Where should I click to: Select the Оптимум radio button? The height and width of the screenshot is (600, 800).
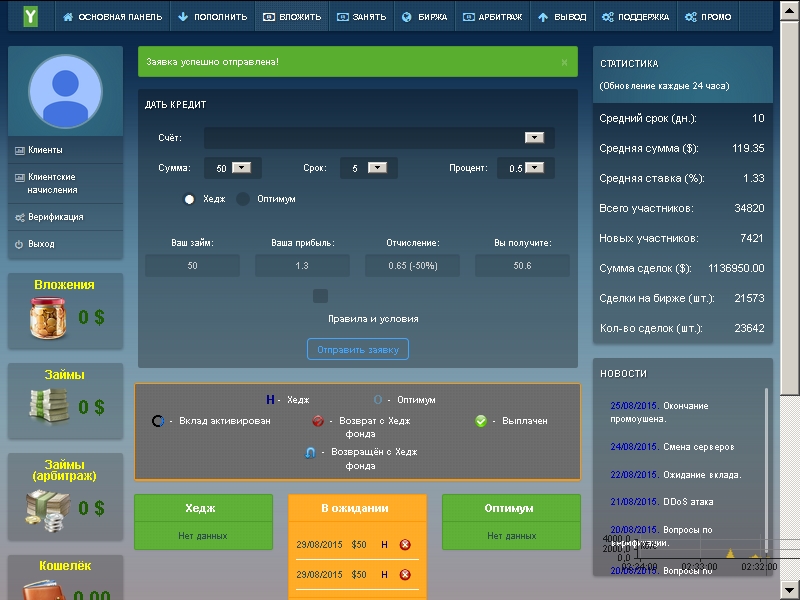point(243,199)
